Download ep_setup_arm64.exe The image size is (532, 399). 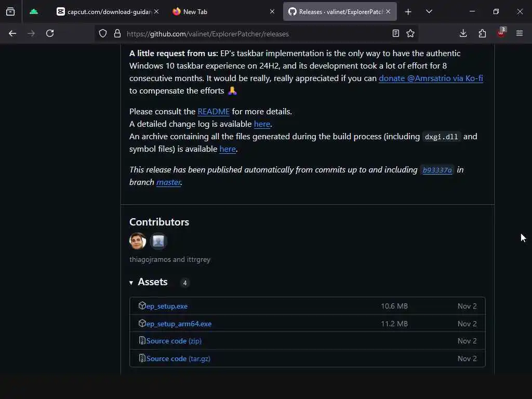[x=179, y=324]
